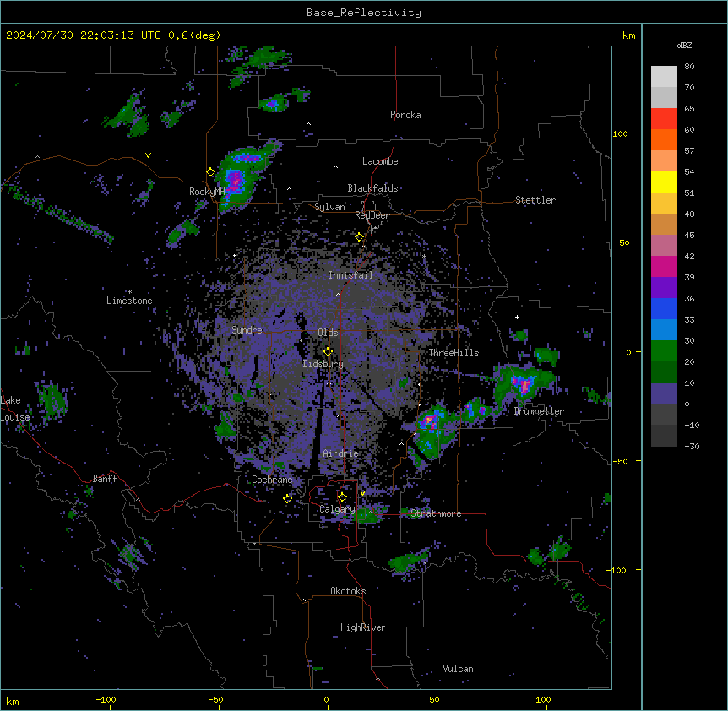
Task: Click the blue 33 dBZ legend swatch
Action: [664, 308]
